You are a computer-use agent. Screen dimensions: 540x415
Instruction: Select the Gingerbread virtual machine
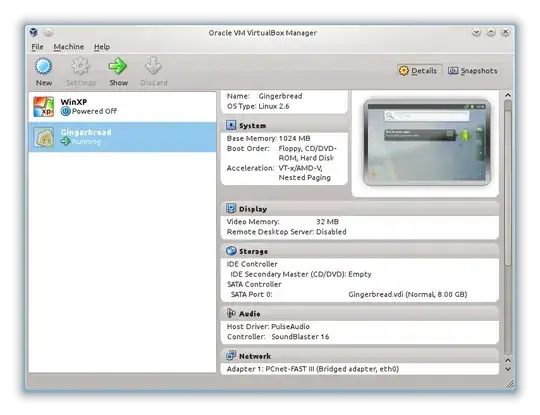click(x=122, y=137)
